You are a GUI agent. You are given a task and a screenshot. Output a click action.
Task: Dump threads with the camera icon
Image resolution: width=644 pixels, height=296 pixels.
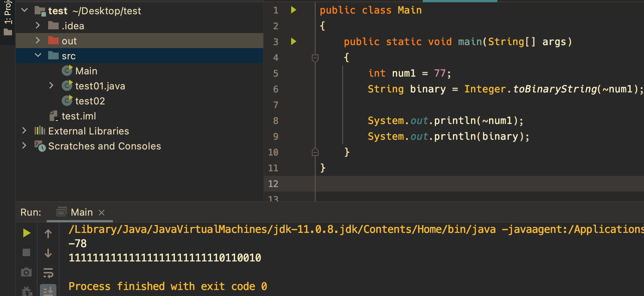point(26,272)
